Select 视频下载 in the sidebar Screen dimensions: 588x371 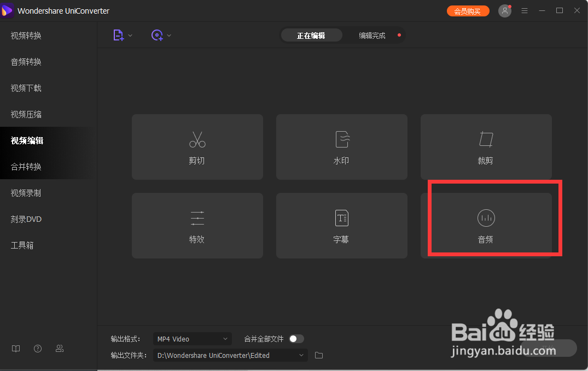pos(25,88)
